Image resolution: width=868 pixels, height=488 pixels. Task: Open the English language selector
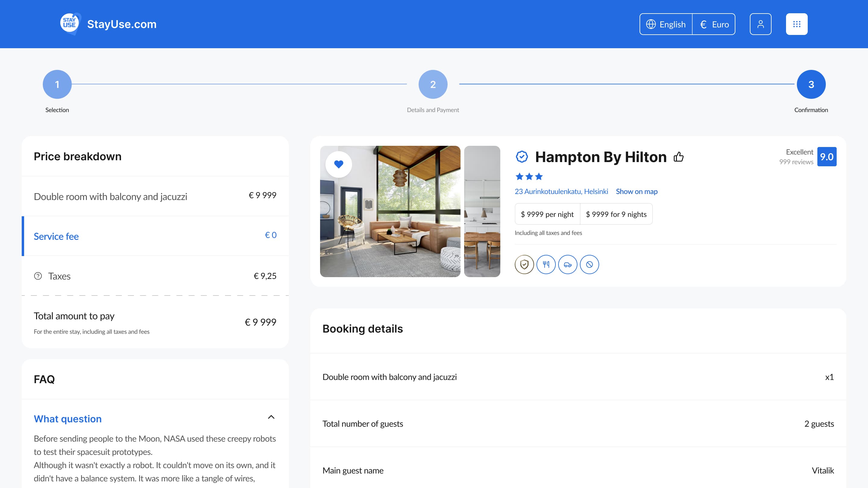point(666,24)
